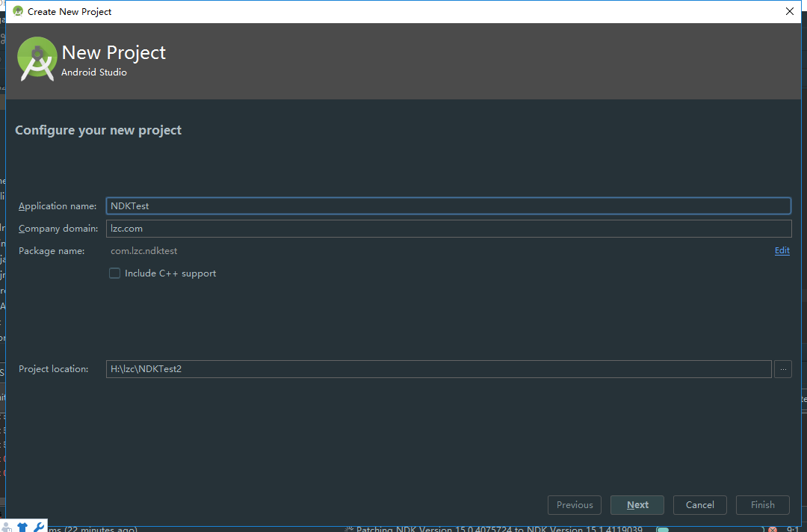Click the gray person icon at bottom left

coord(7,528)
